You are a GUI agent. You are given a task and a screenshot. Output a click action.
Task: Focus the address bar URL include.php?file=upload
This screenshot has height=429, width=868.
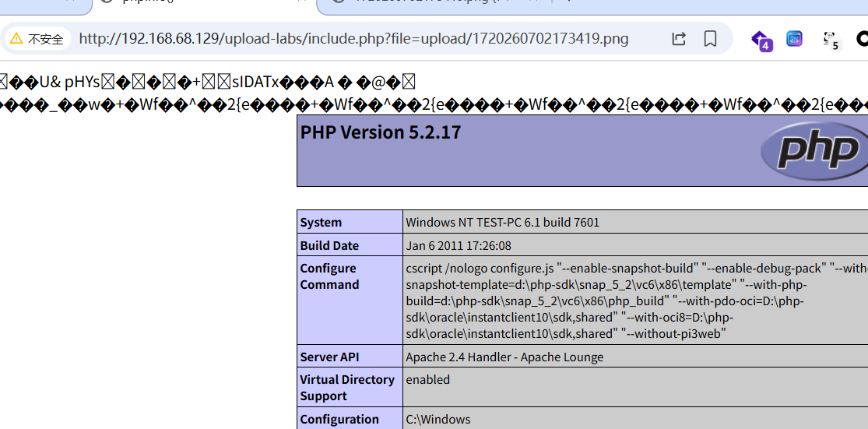coord(353,39)
